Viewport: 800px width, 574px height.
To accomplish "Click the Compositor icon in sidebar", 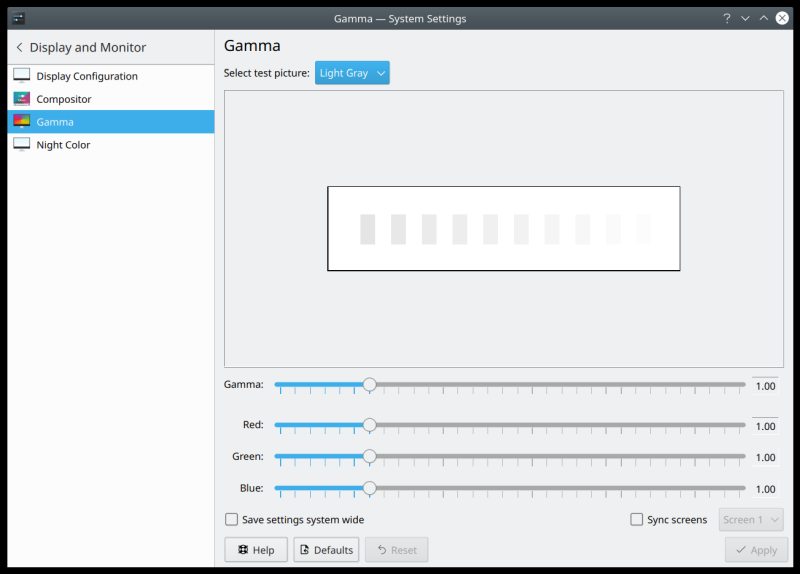I will (22, 99).
